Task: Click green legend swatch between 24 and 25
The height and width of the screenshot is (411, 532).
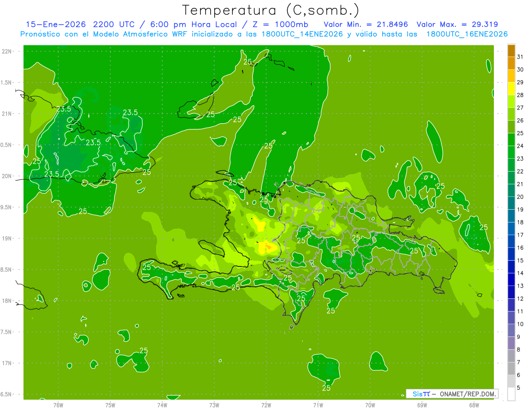Action: (511, 140)
